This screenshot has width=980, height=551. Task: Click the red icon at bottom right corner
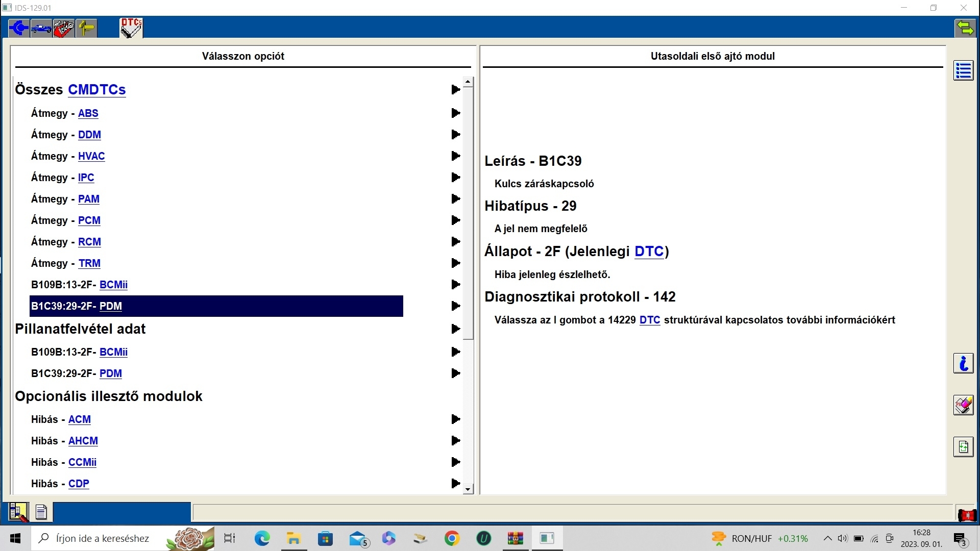pos(966,515)
